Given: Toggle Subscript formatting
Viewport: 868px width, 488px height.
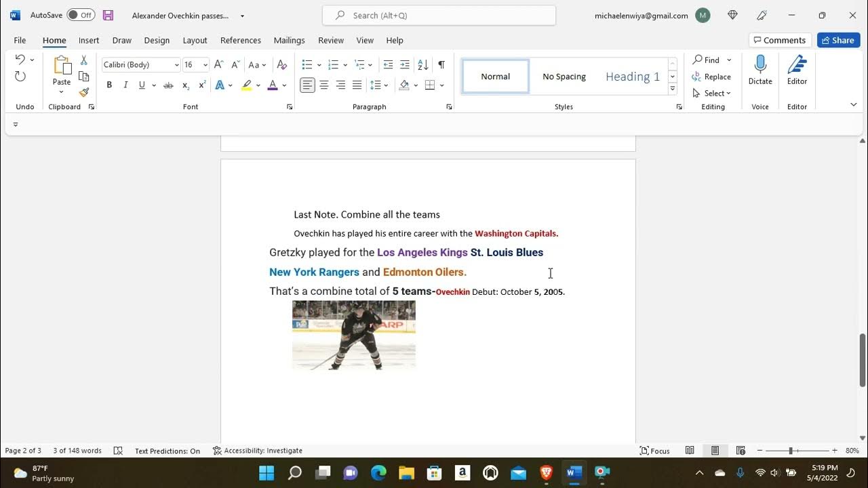Looking at the screenshot, I should click(x=186, y=85).
